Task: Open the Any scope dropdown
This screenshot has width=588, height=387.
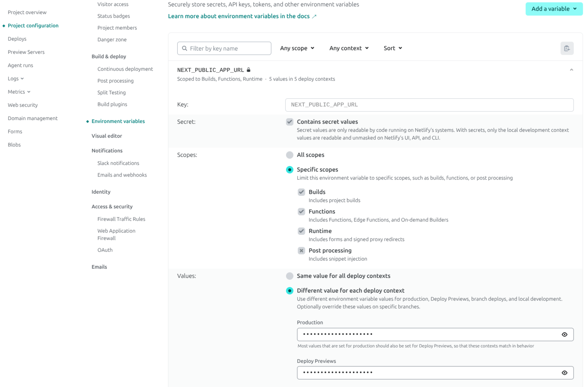Action: click(297, 48)
